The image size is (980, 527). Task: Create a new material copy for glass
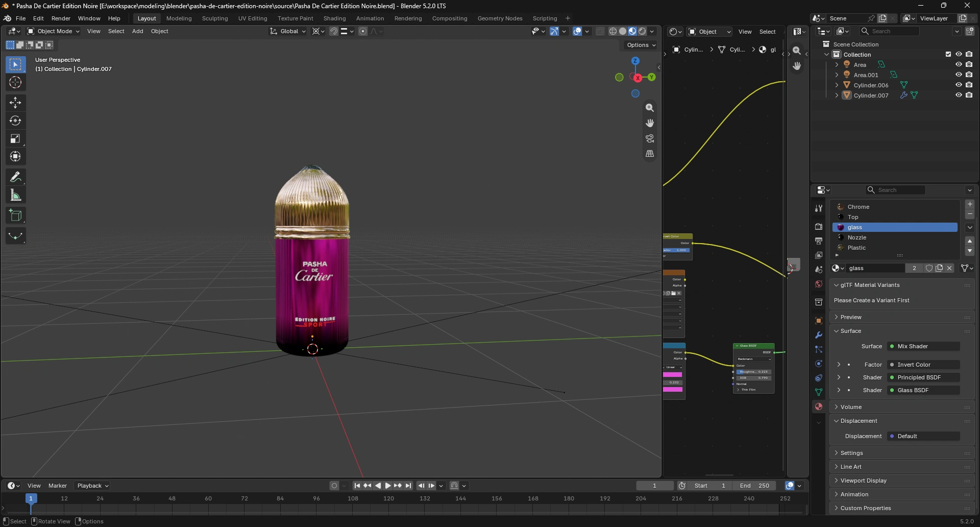939,268
